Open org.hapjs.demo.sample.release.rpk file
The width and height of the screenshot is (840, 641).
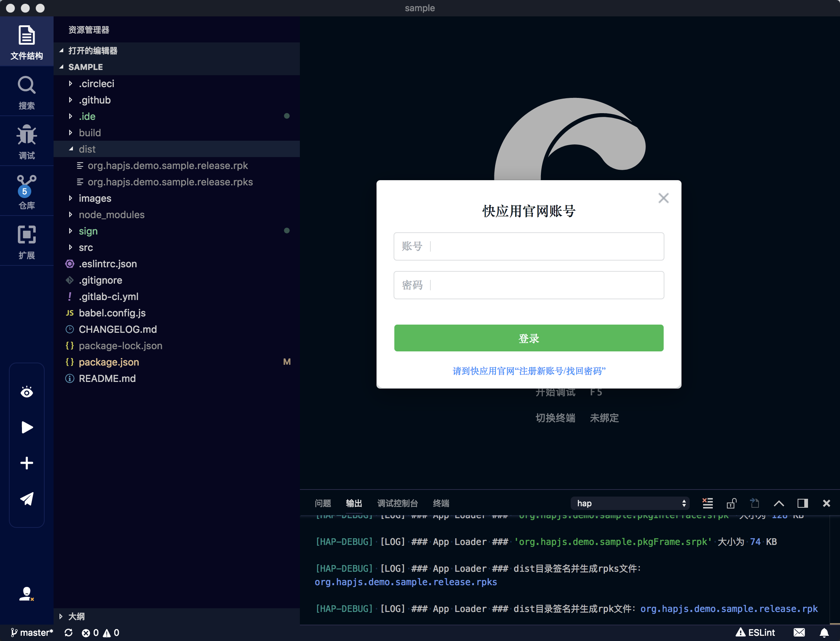click(177, 166)
